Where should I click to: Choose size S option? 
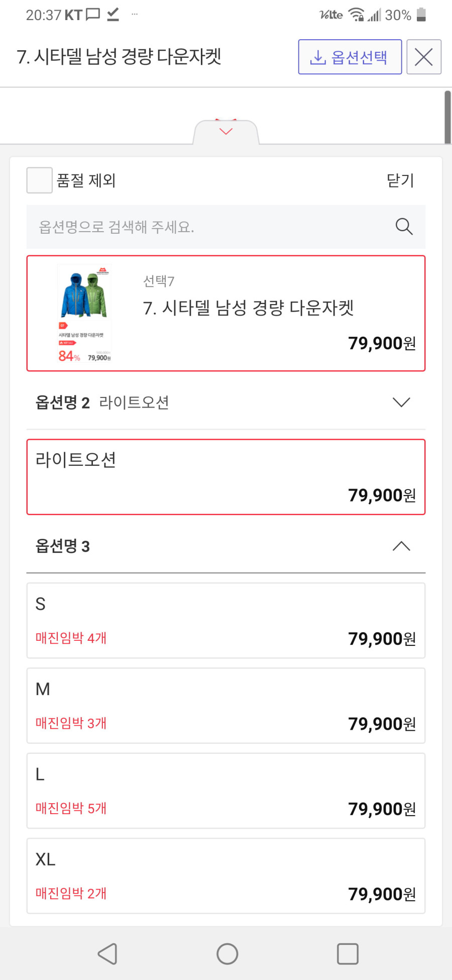coord(226,621)
